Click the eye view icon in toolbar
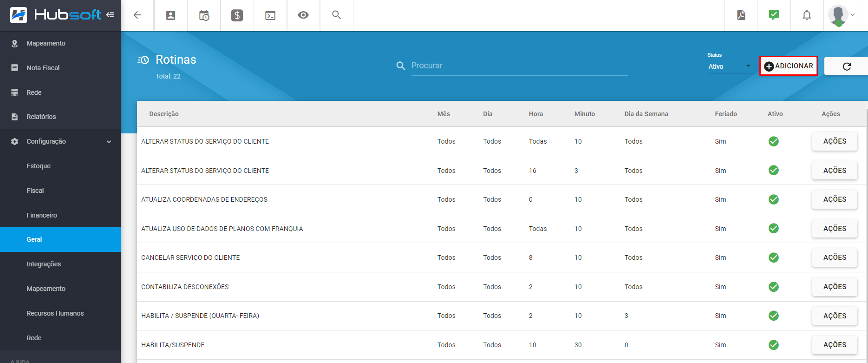Viewport: 868px width, 363px height. (303, 15)
